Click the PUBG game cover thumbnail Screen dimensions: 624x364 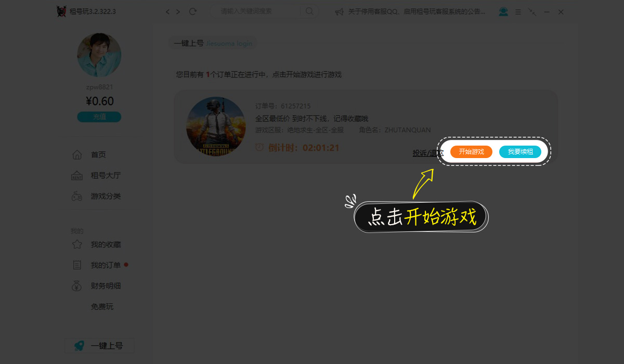pos(216,126)
